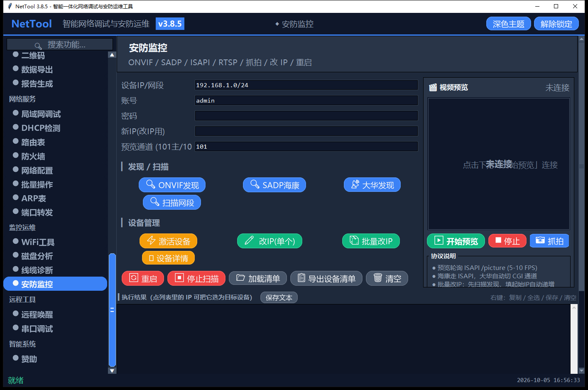Click the magnifier icon on 扫描网段
Image resolution: width=588 pixels, height=390 pixels.
tap(155, 202)
